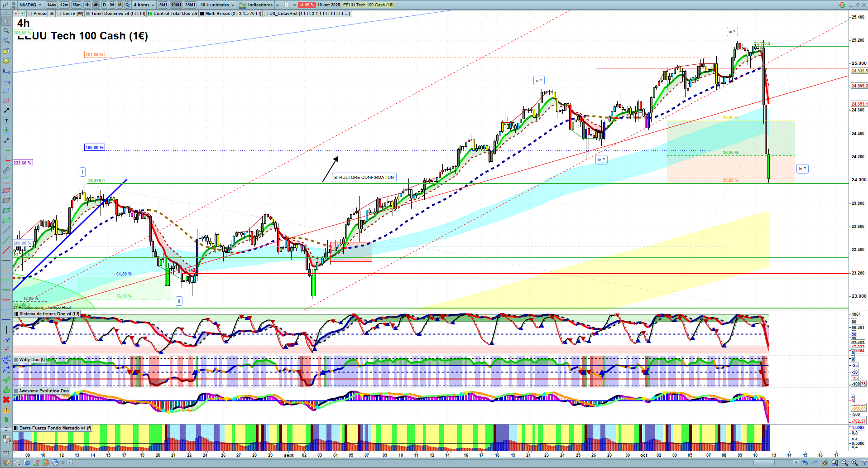Toggle the Precio checkbox

click(x=30, y=14)
